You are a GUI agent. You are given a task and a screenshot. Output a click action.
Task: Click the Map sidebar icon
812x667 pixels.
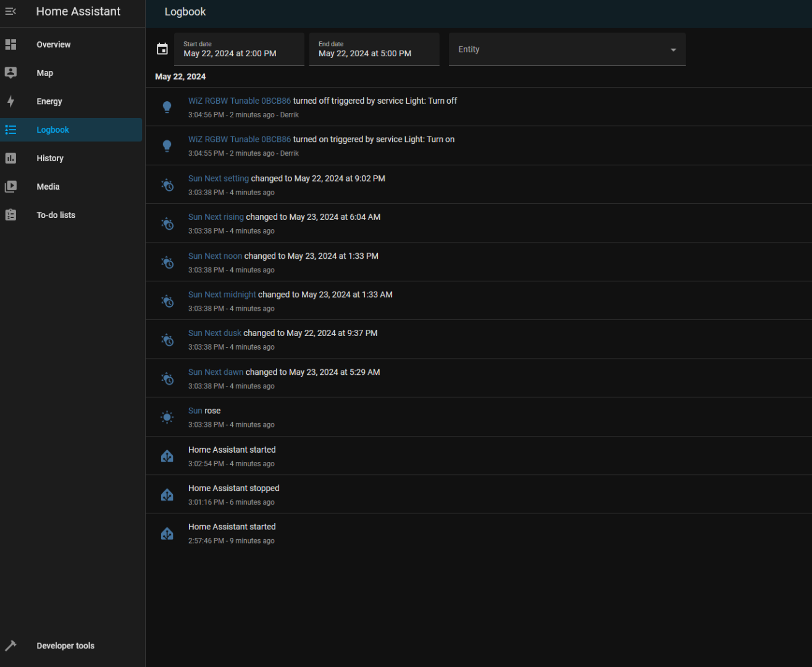pyautogui.click(x=10, y=73)
